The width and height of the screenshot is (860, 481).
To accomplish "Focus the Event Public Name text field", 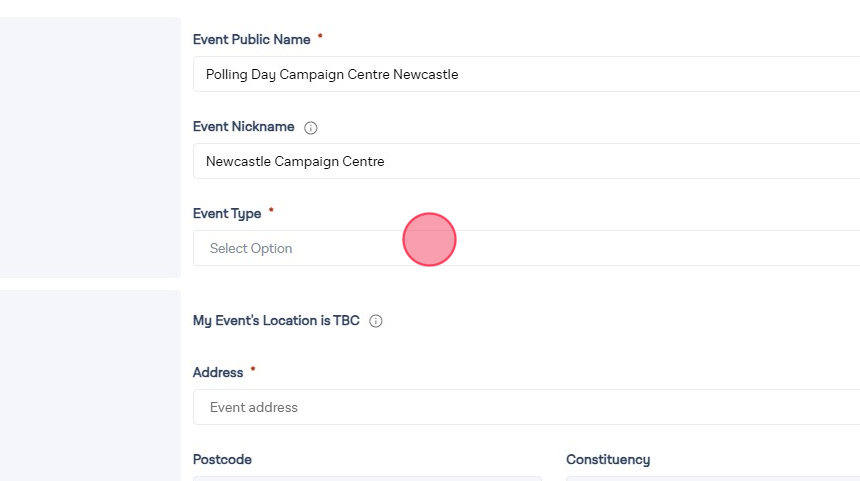I will coord(526,74).
